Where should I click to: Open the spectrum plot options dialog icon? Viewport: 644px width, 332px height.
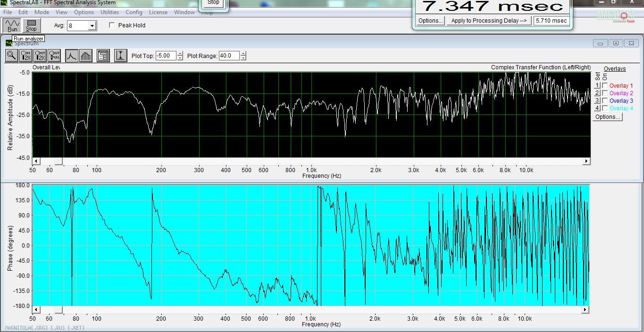pos(103,56)
